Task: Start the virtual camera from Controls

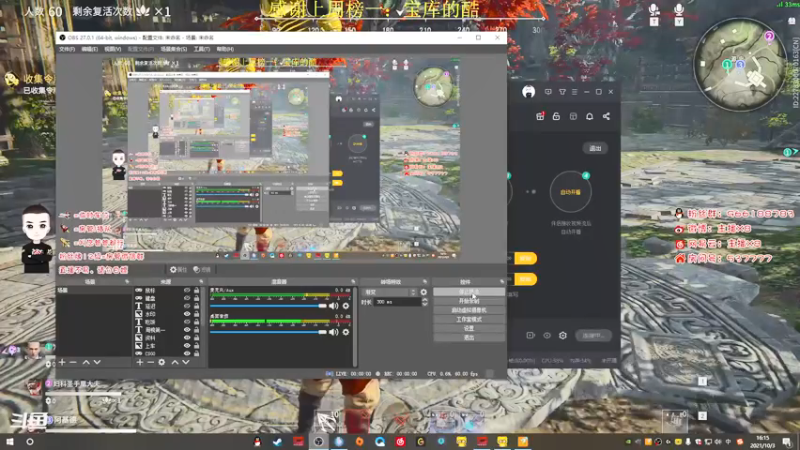Action: (469, 310)
